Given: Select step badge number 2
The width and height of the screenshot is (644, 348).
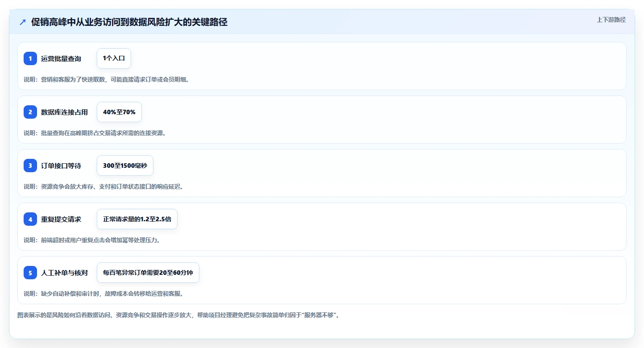Looking at the screenshot, I should point(30,112).
